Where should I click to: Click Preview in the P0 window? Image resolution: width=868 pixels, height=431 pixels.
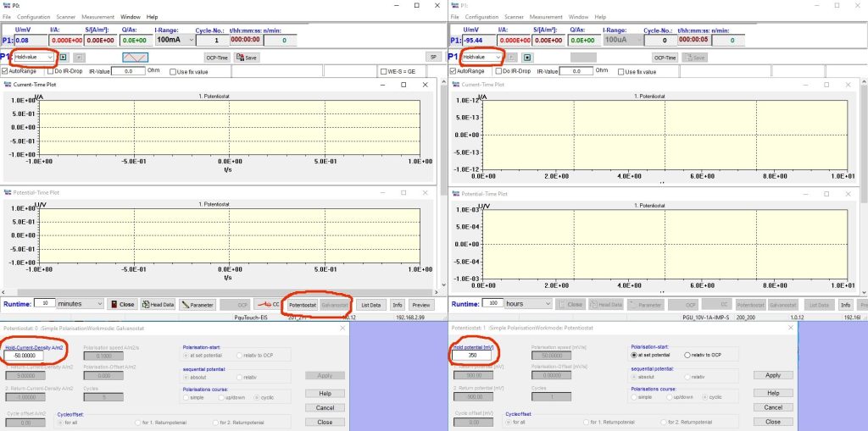421,305
